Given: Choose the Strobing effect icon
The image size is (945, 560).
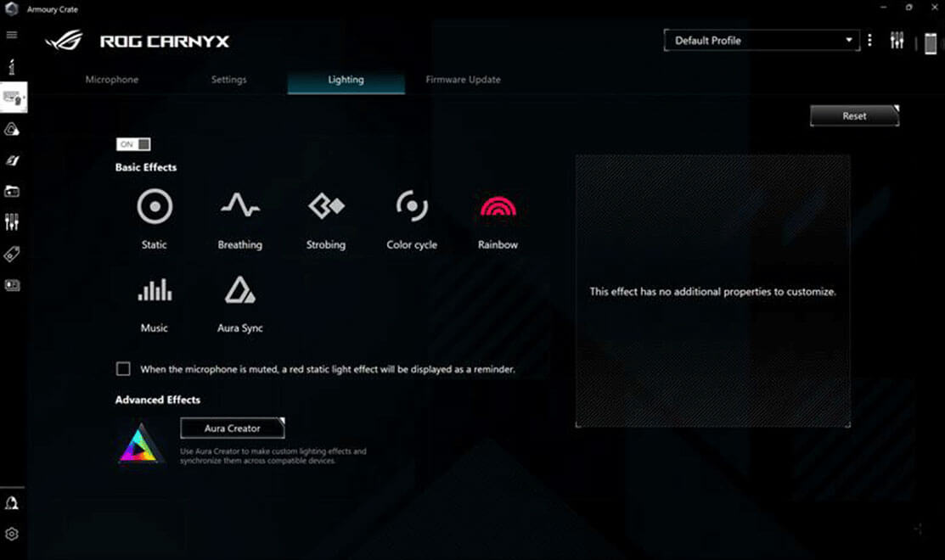Looking at the screenshot, I should point(326,206).
